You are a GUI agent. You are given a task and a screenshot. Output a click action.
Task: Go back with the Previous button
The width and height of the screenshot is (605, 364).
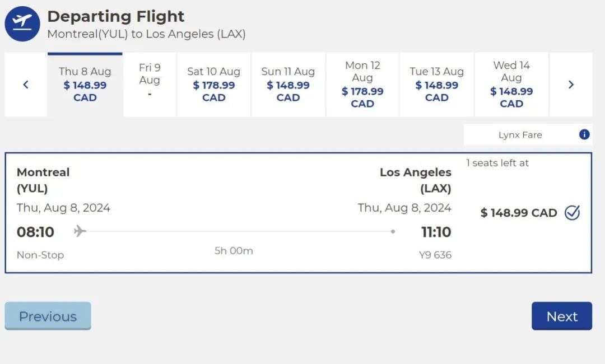pyautogui.click(x=48, y=316)
